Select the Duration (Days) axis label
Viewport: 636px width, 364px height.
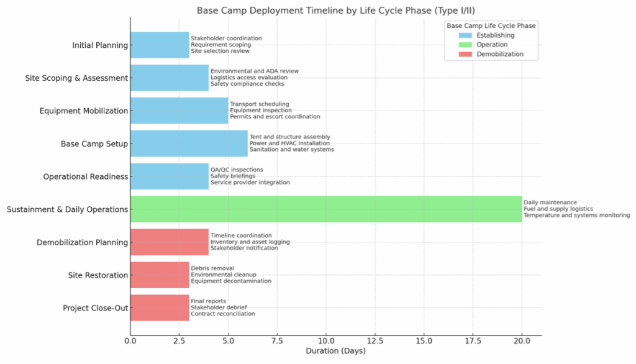[x=335, y=350]
